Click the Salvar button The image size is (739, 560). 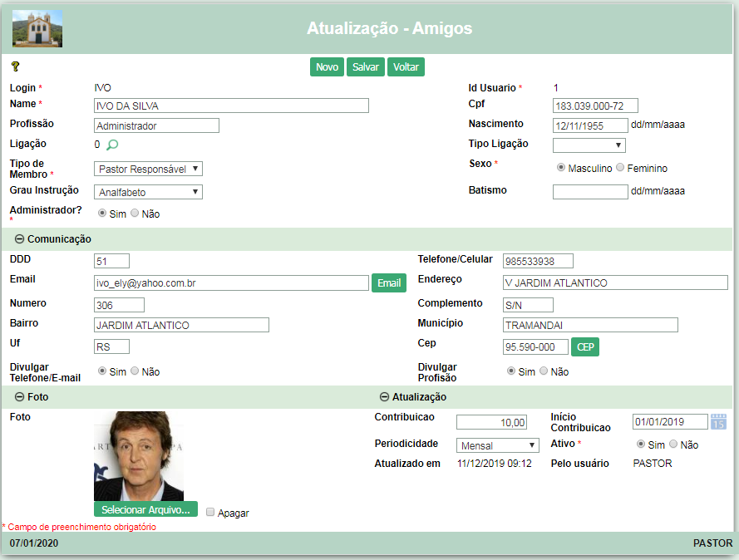click(x=365, y=66)
